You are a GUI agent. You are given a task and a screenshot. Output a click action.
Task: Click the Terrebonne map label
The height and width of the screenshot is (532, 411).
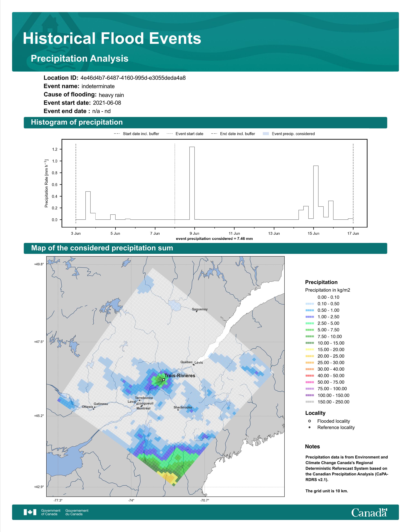pos(144,398)
